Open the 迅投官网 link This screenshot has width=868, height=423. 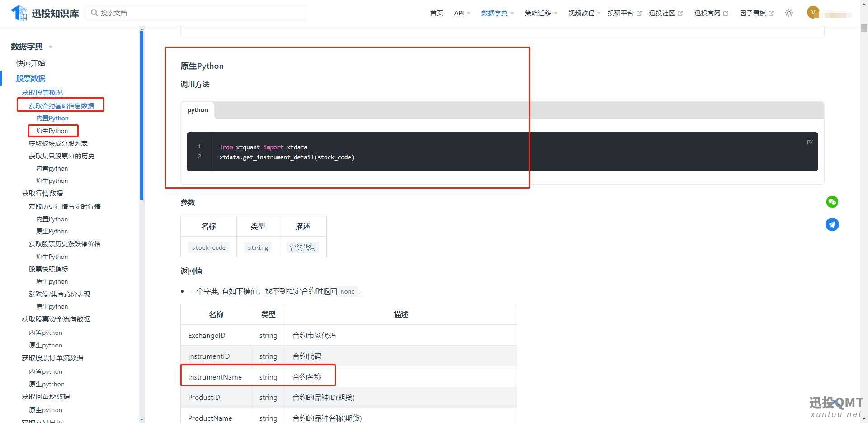click(x=707, y=13)
